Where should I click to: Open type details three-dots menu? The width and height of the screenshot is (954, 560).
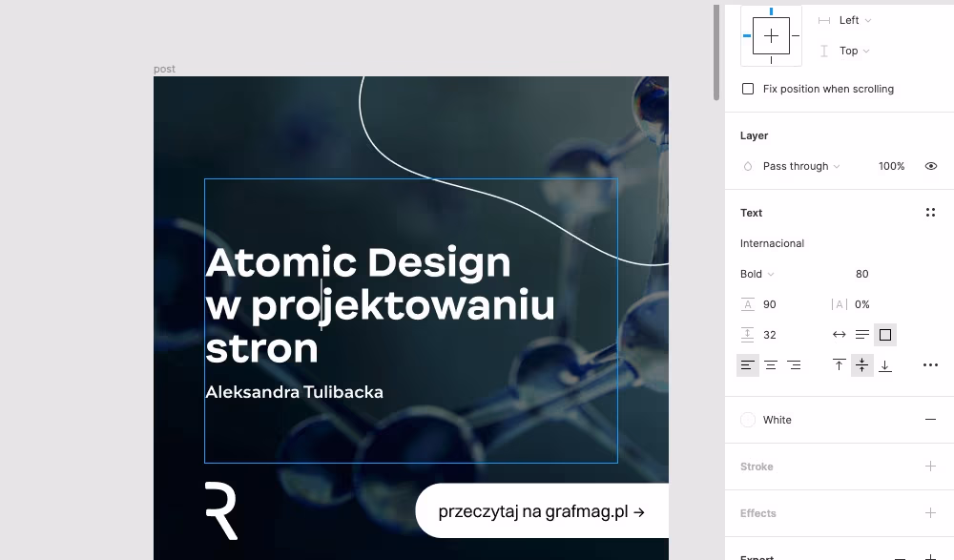click(930, 365)
